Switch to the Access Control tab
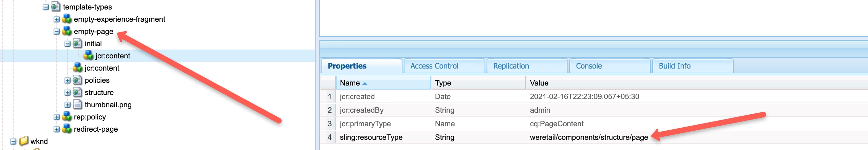The height and width of the screenshot is (150, 868). click(x=434, y=66)
